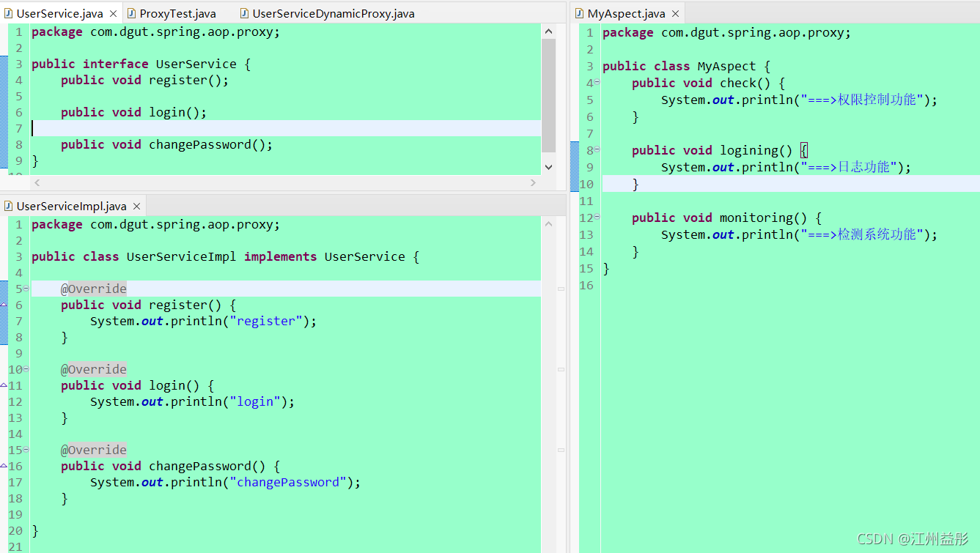980x553 pixels.
Task: Click 'public class MyAspect {' declaration
Action: (686, 66)
